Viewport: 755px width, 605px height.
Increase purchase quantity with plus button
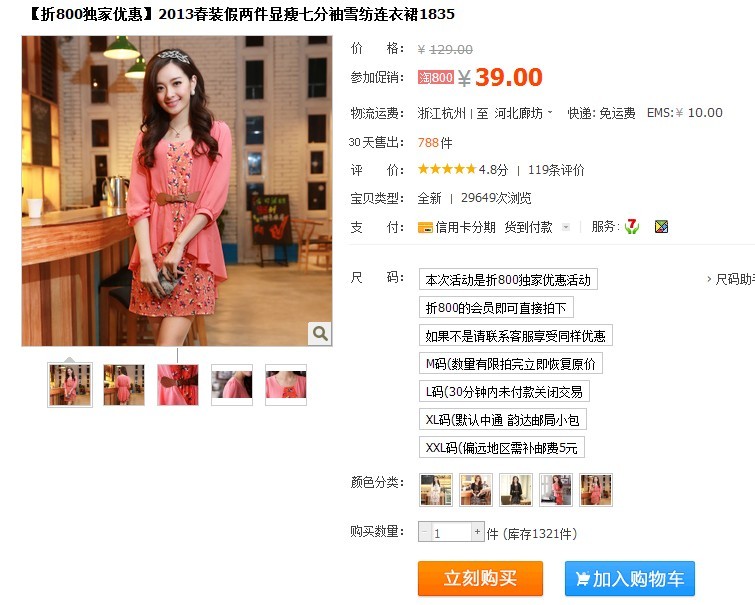click(x=477, y=532)
